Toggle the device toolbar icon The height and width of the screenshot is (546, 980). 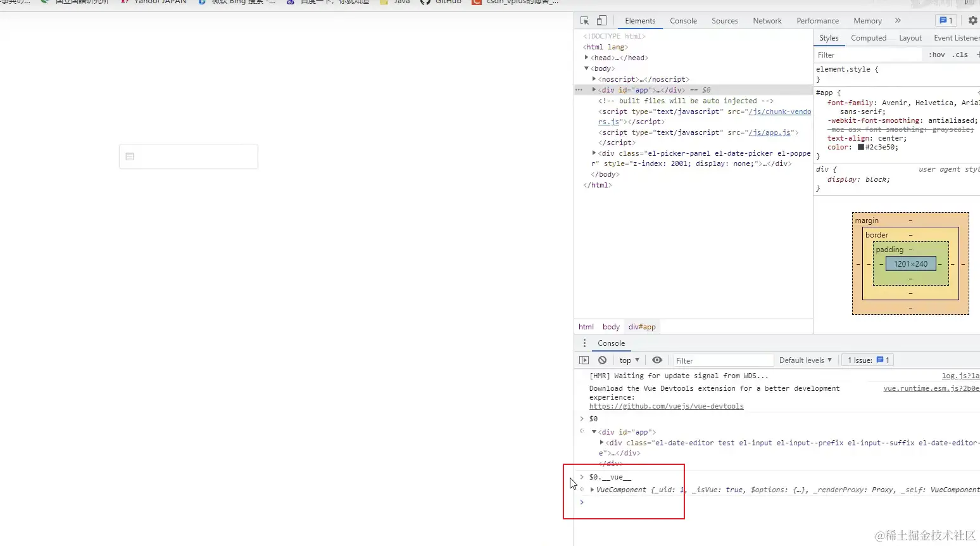[601, 20]
